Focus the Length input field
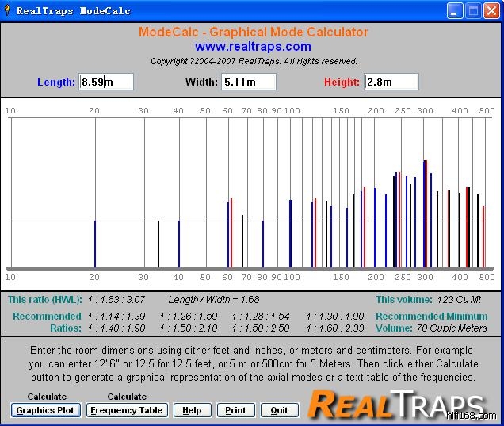Screen dimensions: 504x426 coord(106,82)
